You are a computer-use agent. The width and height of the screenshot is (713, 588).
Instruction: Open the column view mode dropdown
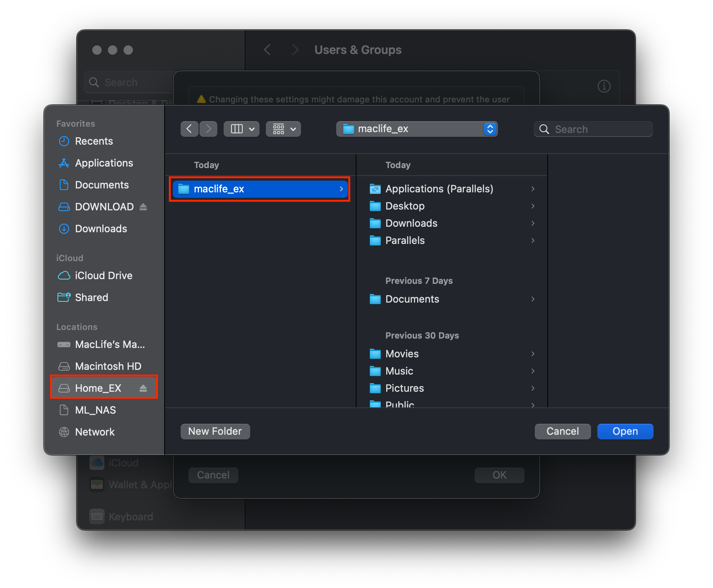coord(242,129)
